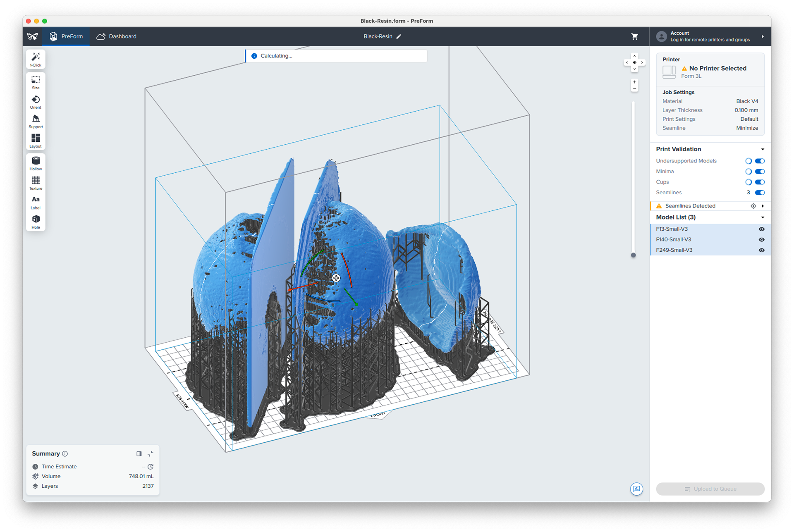Viewport: 794px width, 532px height.
Task: Reset view with the center eye icon
Action: 634,62
